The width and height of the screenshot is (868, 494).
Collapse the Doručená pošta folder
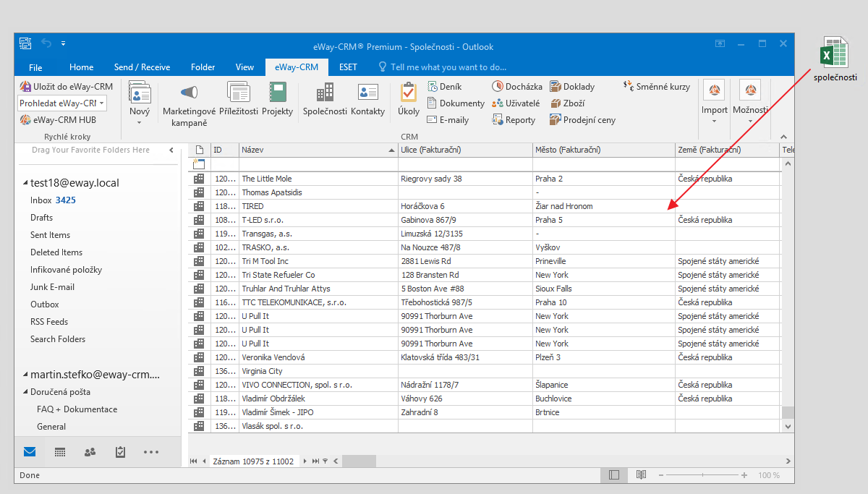pyautogui.click(x=25, y=393)
